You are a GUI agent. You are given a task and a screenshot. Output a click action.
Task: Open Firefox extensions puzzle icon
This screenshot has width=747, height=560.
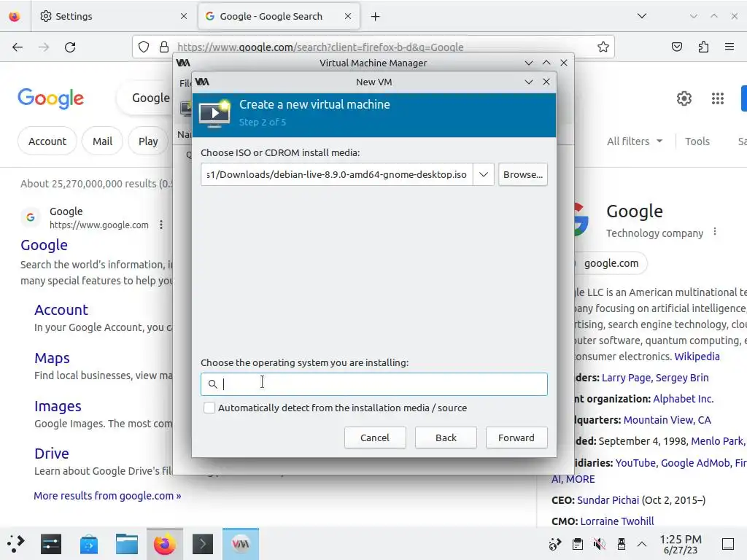click(x=703, y=47)
